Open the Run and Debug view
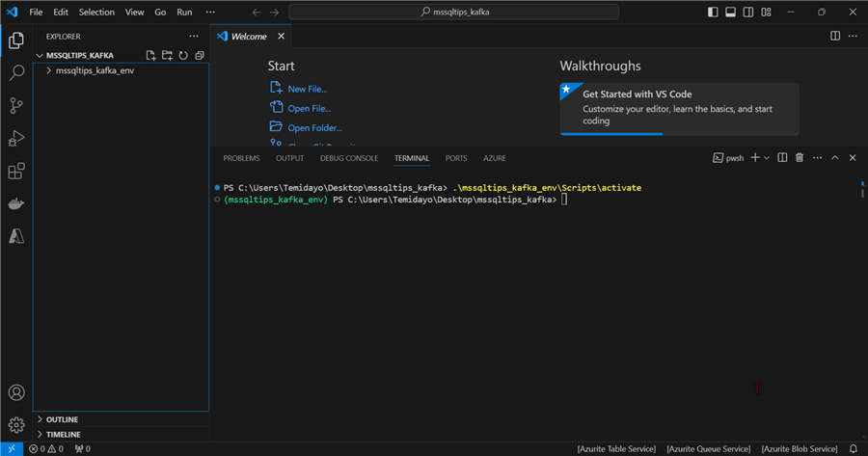This screenshot has width=868, height=456. [x=16, y=139]
